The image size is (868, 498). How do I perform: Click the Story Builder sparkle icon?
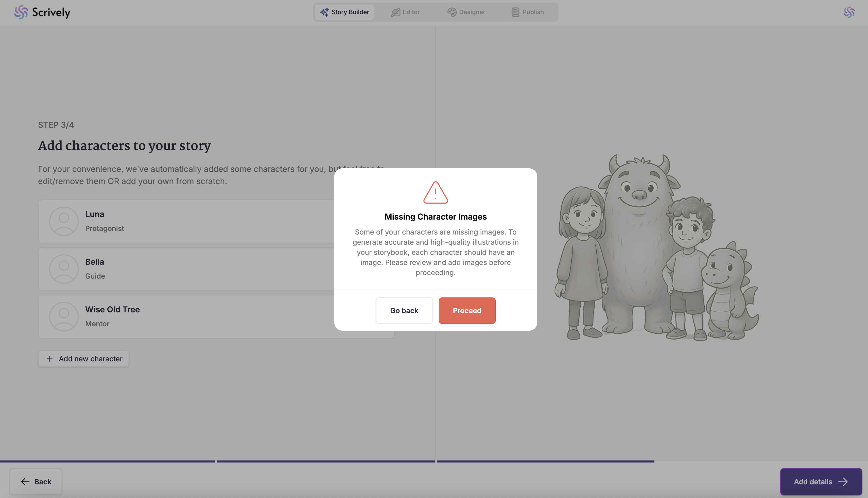click(x=324, y=12)
